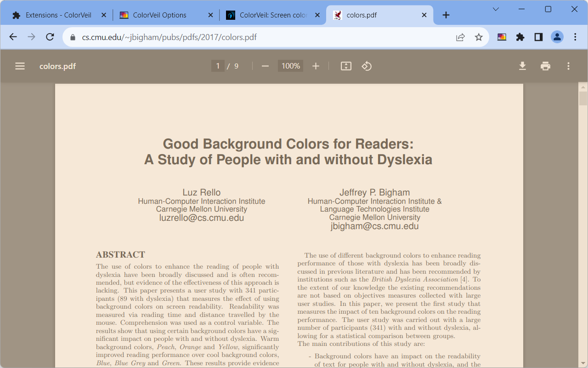The height and width of the screenshot is (368, 588).
Task: Open the ColorVeil extension icon
Action: tap(502, 37)
